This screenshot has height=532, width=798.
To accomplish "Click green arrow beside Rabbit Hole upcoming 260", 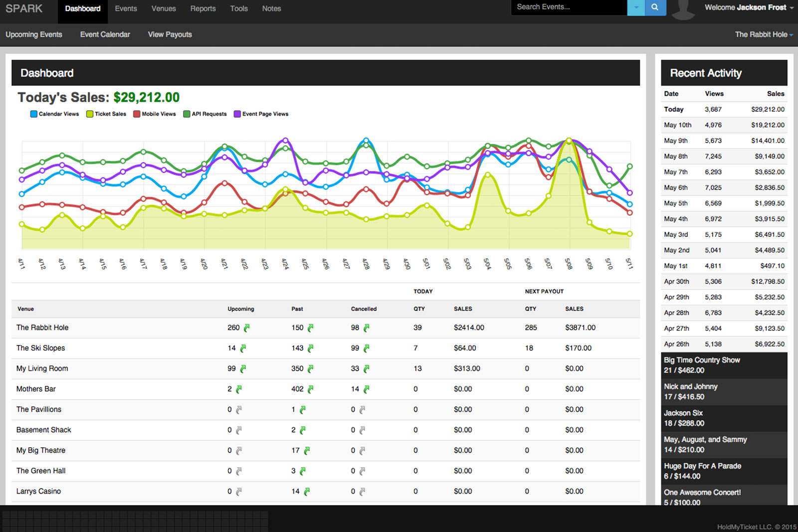I will click(x=246, y=328).
